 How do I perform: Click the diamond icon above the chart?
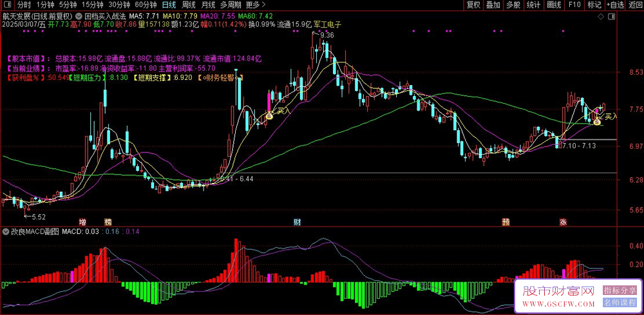coord(600,17)
